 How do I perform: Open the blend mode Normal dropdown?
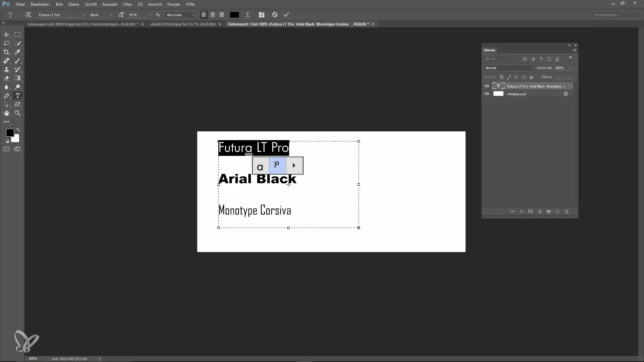coord(508,68)
